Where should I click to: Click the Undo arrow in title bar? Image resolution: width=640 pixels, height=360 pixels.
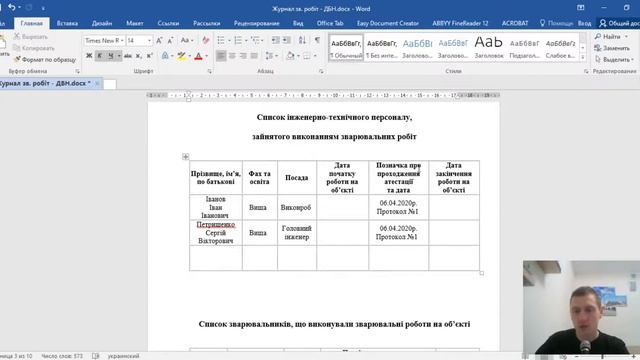(x=12, y=7)
